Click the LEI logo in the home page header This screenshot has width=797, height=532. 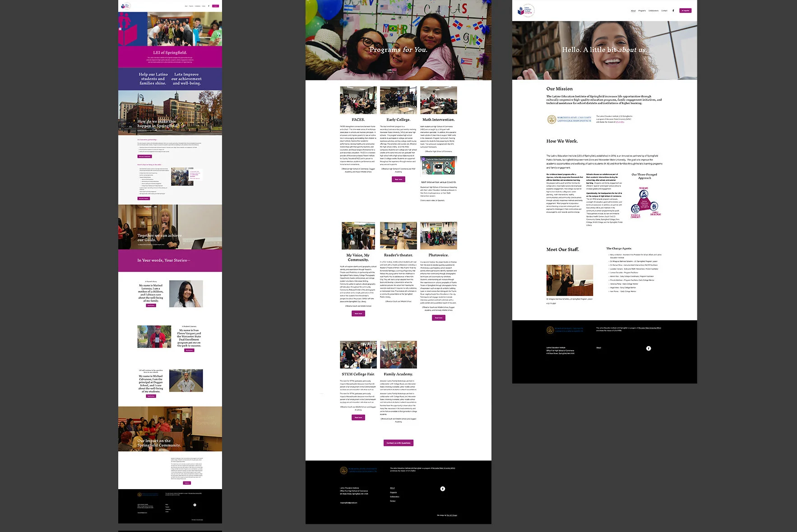coord(126,6)
